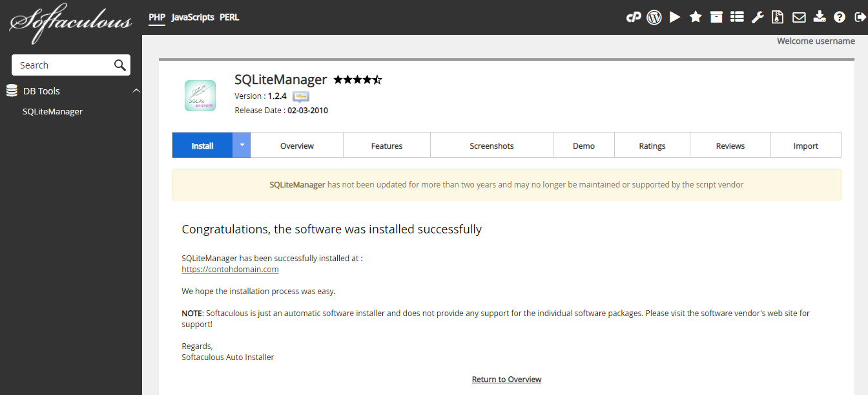Switch to the Screenshots tab
Viewport: 868px width, 395px height.
pos(491,145)
